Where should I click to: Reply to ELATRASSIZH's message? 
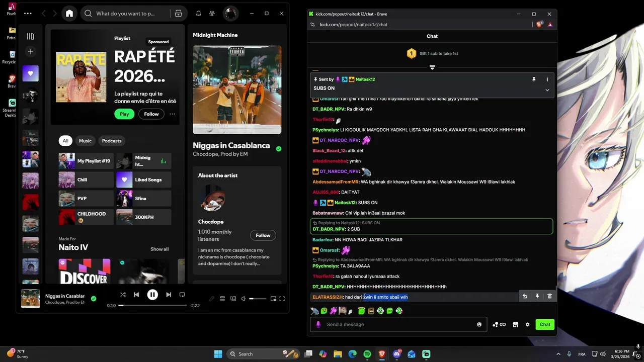525,296
